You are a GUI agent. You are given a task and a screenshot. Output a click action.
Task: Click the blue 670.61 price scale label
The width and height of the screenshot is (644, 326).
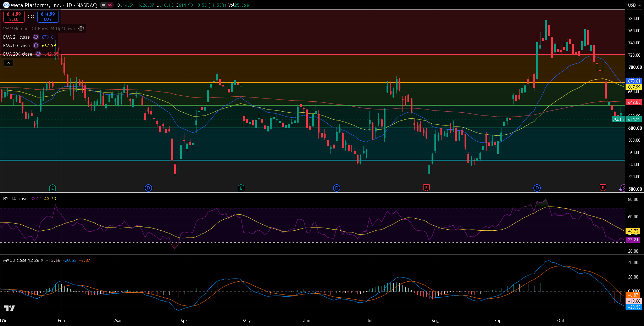point(634,81)
